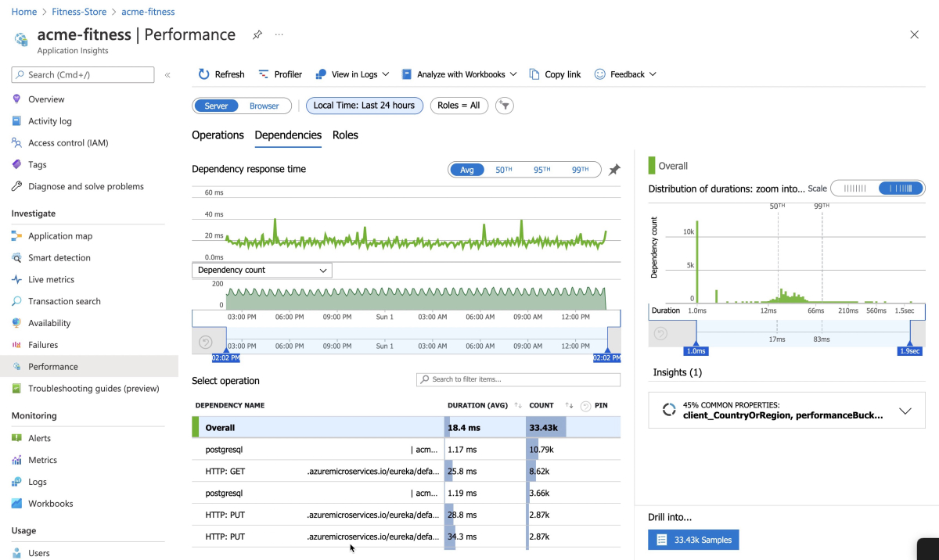Switch the view toggle to Browser
This screenshot has width=939, height=560.
click(264, 106)
